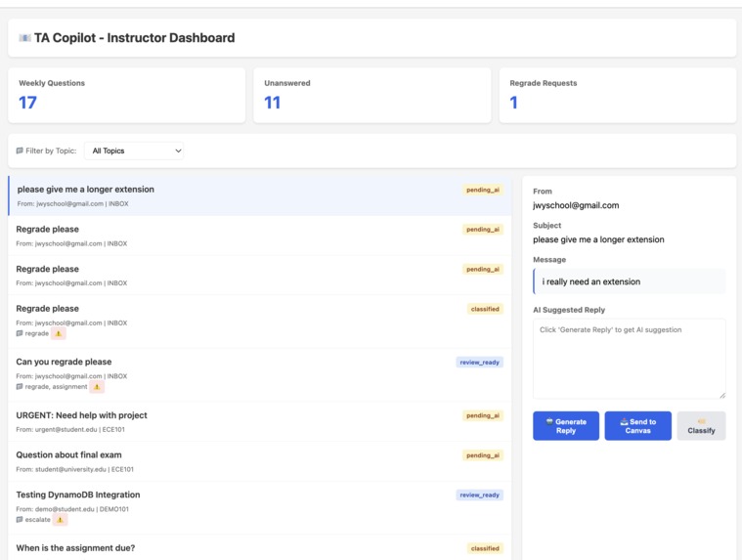Send the reply to Canvas

638,426
